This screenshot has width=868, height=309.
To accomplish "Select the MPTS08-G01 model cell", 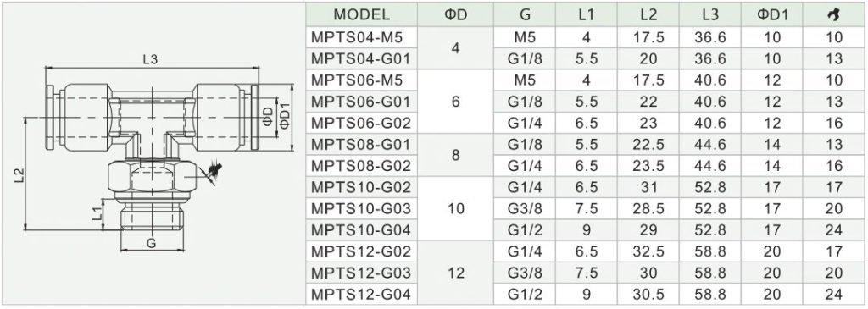I will coord(362,144).
